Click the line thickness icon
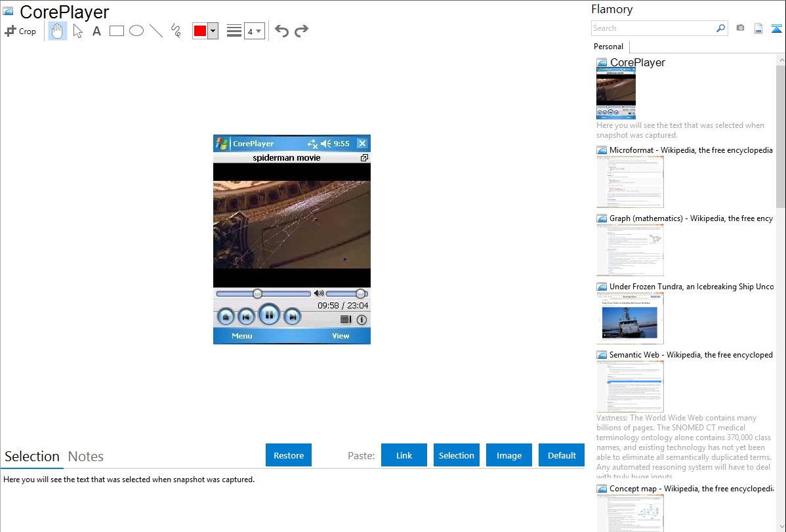Viewport: 786px width, 532px height. (x=234, y=31)
